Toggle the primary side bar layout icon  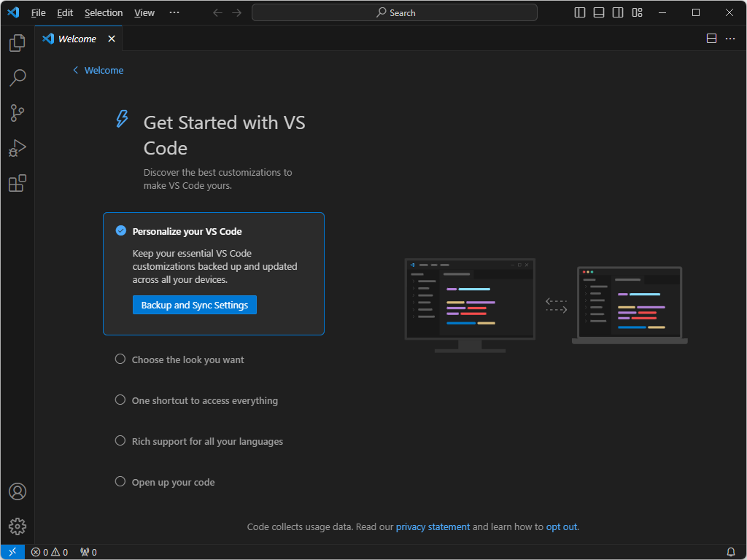[580, 12]
